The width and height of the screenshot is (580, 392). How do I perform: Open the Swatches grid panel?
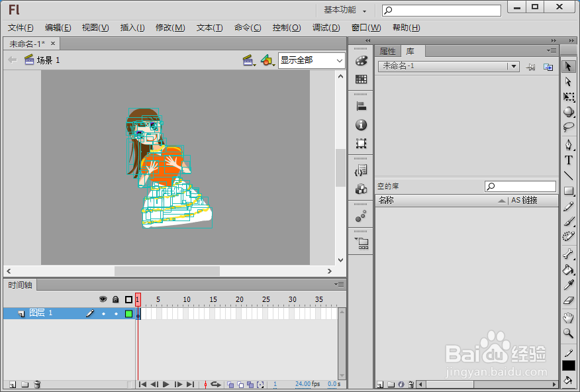click(361, 79)
